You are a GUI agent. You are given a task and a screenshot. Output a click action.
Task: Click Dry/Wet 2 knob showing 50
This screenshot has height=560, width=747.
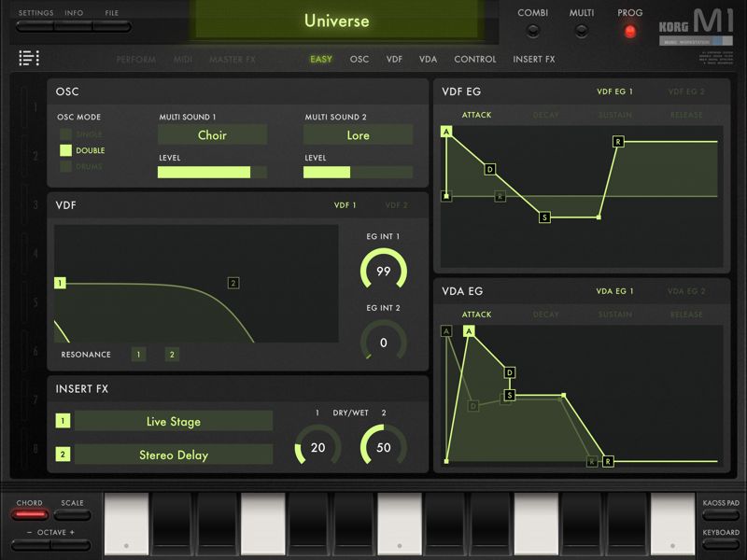tap(384, 447)
